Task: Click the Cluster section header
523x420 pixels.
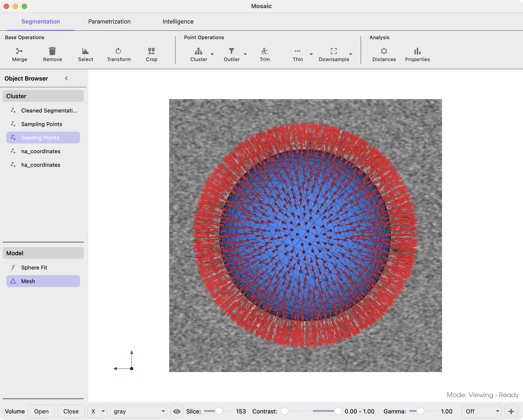Action: (43, 96)
